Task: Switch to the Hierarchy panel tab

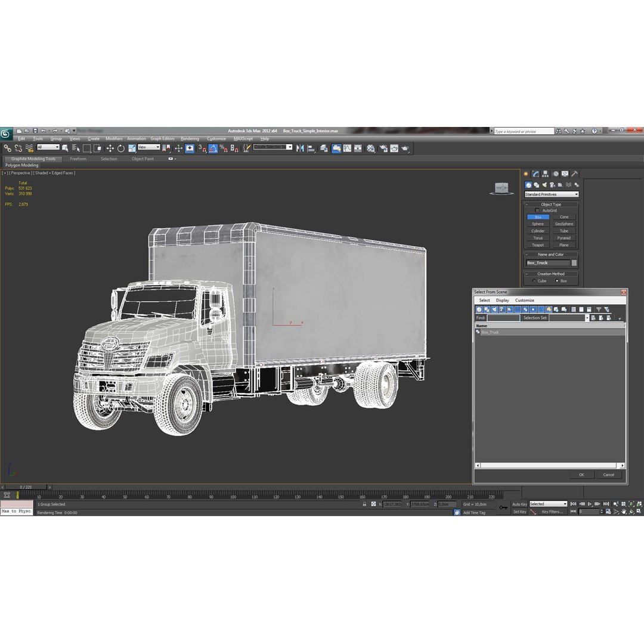Action: point(546,174)
